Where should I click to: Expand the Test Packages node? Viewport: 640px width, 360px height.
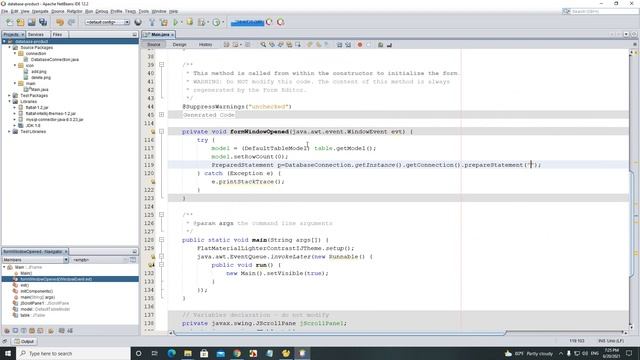coord(9,96)
